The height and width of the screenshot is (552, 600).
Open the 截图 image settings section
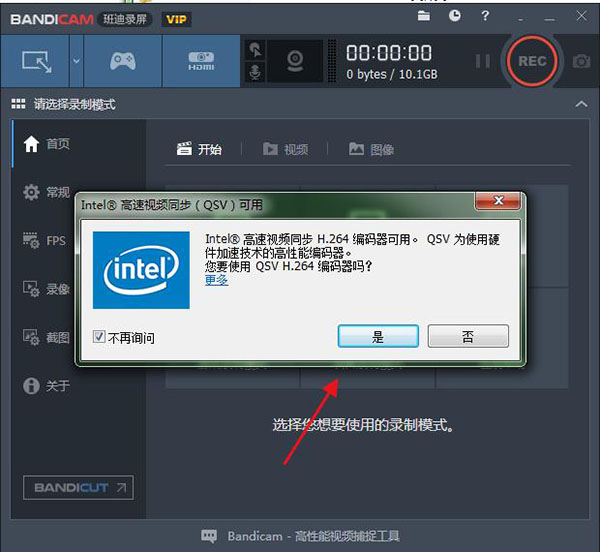pyautogui.click(x=46, y=337)
